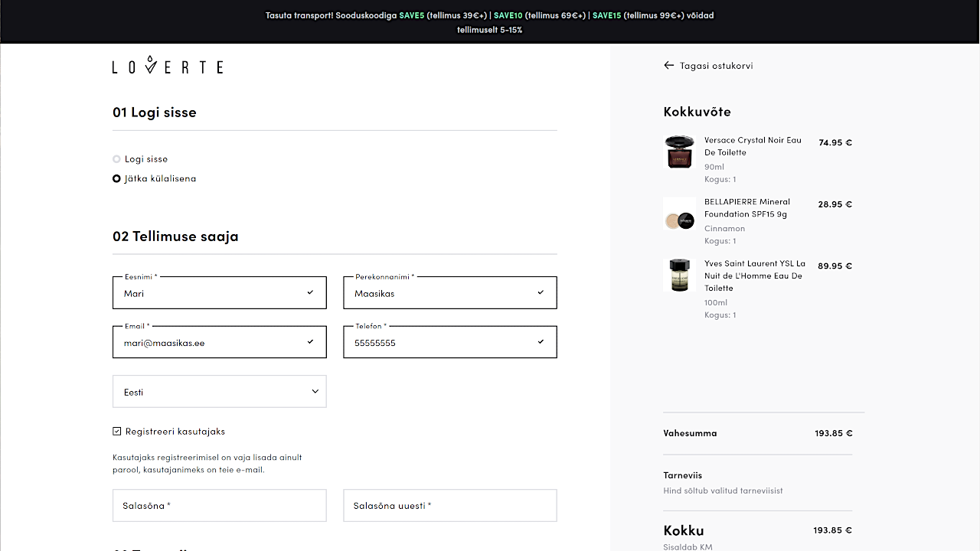Click the Kokku total label
Viewport: 980px width, 551px height.
684,530
